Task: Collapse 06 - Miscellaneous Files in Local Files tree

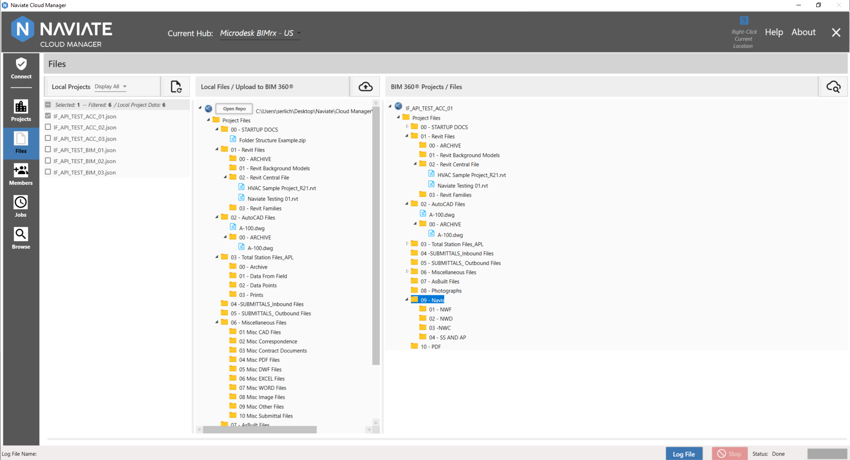Action: tap(217, 322)
